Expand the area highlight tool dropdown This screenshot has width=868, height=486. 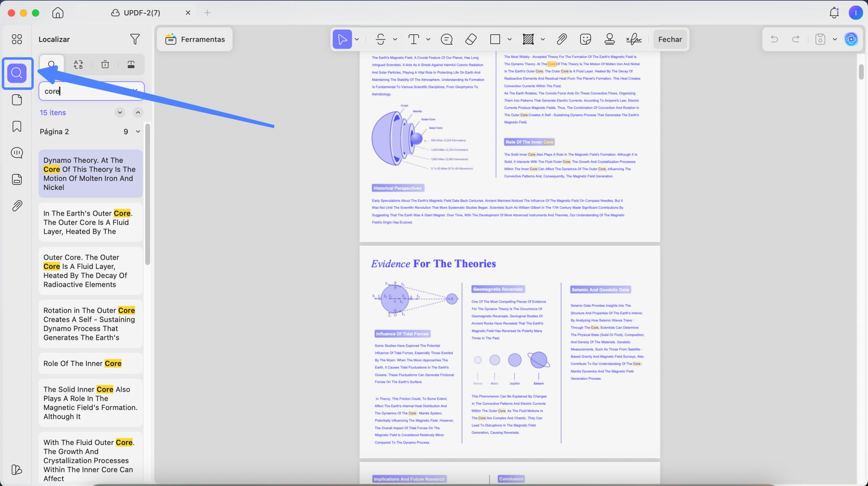543,39
